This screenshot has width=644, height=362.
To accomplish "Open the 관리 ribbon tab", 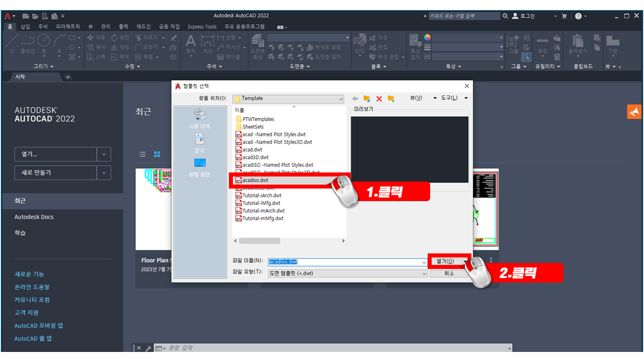I will (x=106, y=27).
